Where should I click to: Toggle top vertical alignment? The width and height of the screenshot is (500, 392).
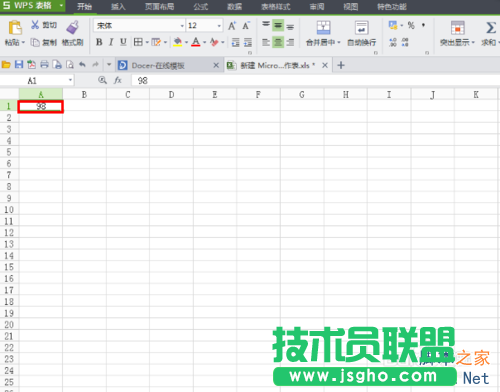click(266, 25)
